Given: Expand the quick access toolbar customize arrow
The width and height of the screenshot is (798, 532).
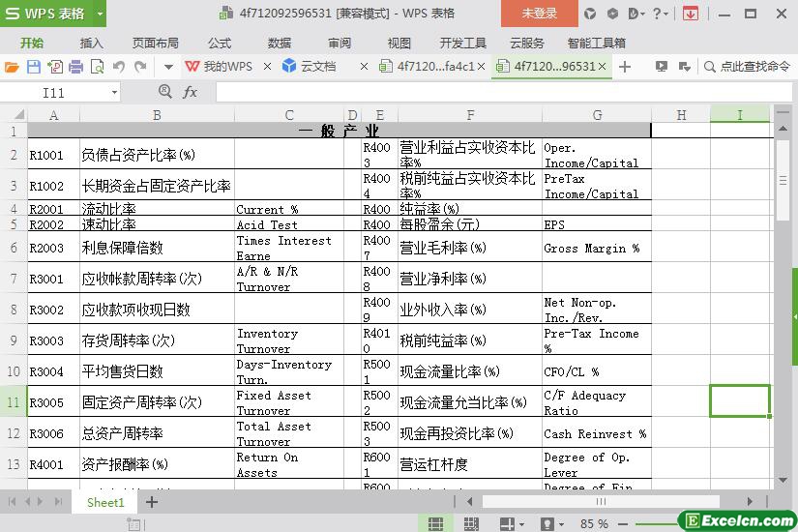Looking at the screenshot, I should [x=167, y=67].
